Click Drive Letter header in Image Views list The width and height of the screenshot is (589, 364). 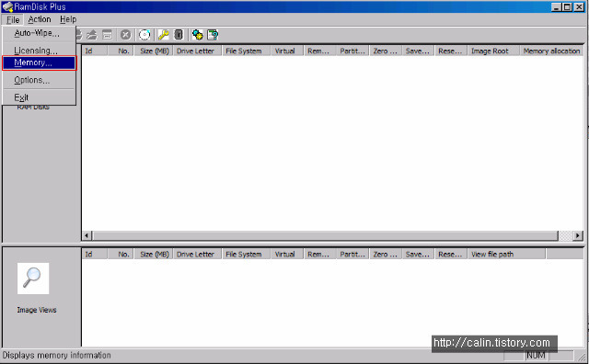click(197, 254)
